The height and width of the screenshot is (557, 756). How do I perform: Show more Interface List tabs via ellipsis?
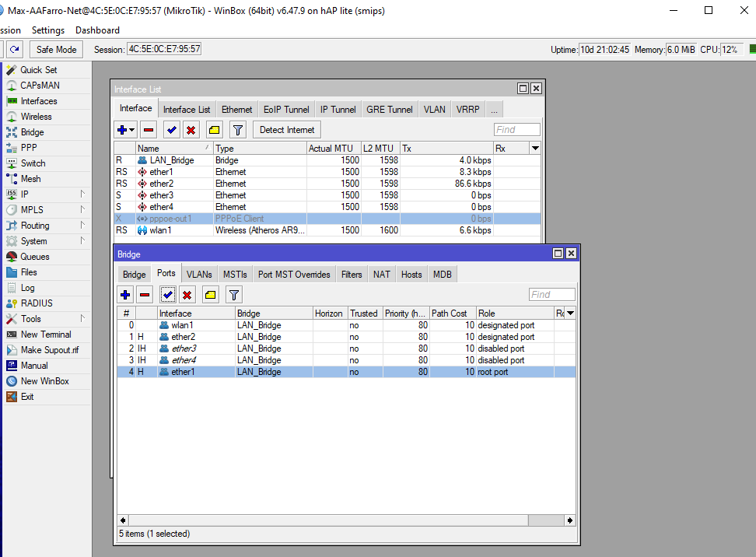494,110
